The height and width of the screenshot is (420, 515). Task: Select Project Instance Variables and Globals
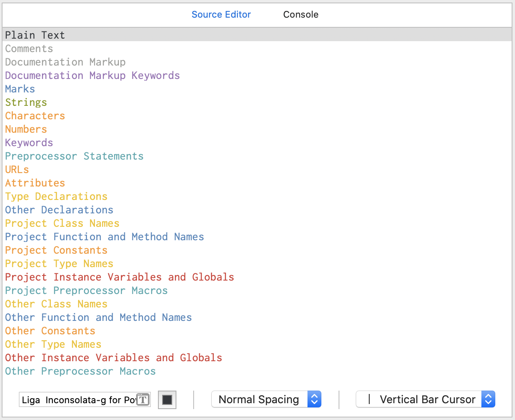[x=120, y=277]
